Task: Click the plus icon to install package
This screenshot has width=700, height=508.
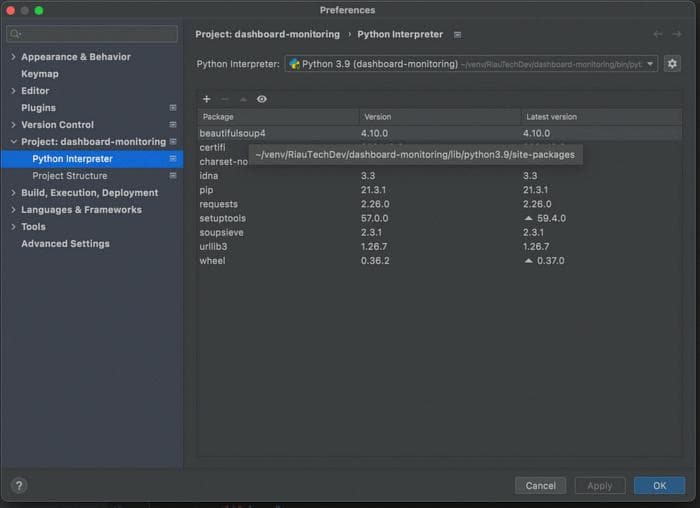Action: point(207,99)
